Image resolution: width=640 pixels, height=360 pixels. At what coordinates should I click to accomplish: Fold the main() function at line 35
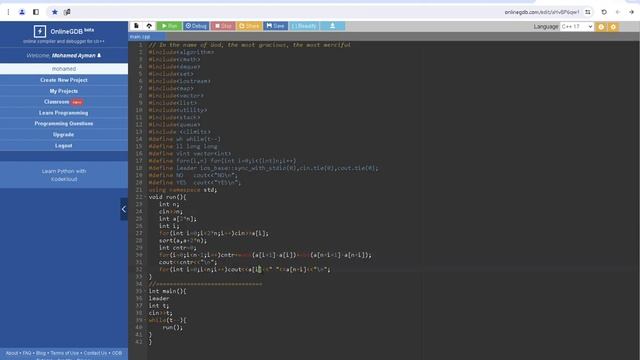(145, 291)
